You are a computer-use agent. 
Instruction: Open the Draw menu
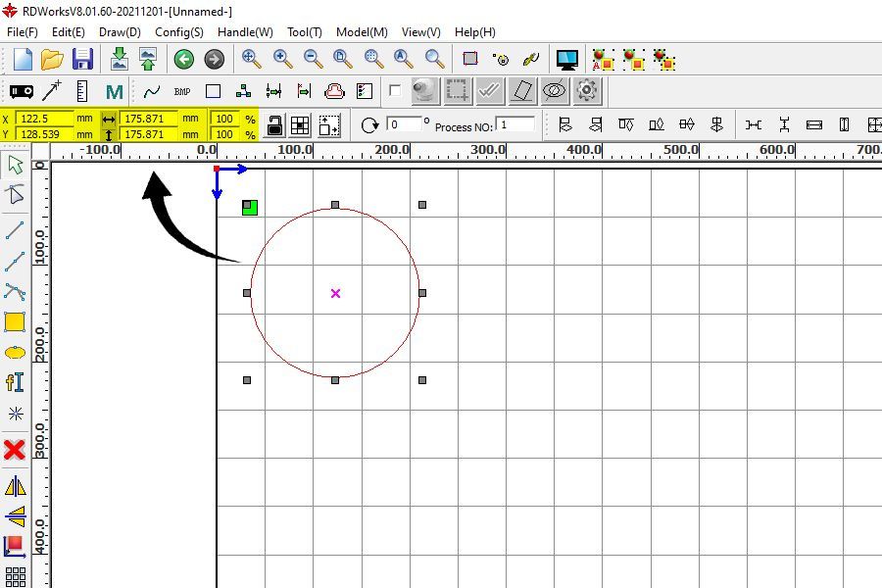119,32
